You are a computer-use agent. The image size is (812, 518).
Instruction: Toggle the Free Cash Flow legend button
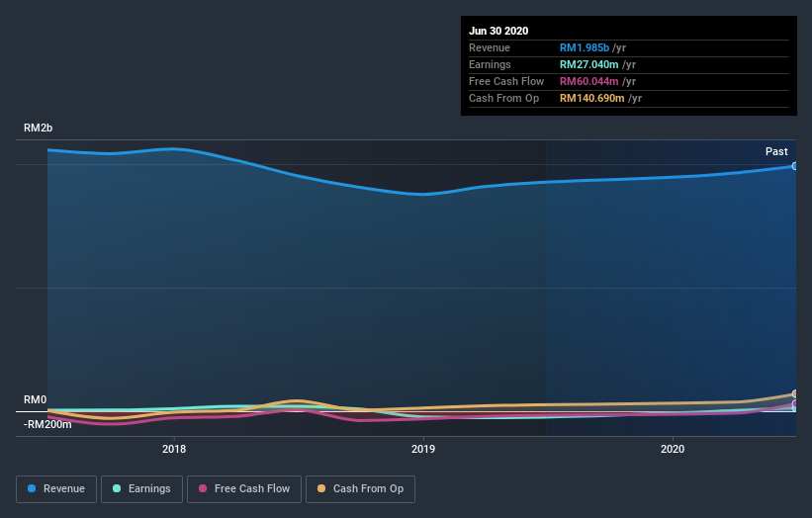[x=244, y=489]
